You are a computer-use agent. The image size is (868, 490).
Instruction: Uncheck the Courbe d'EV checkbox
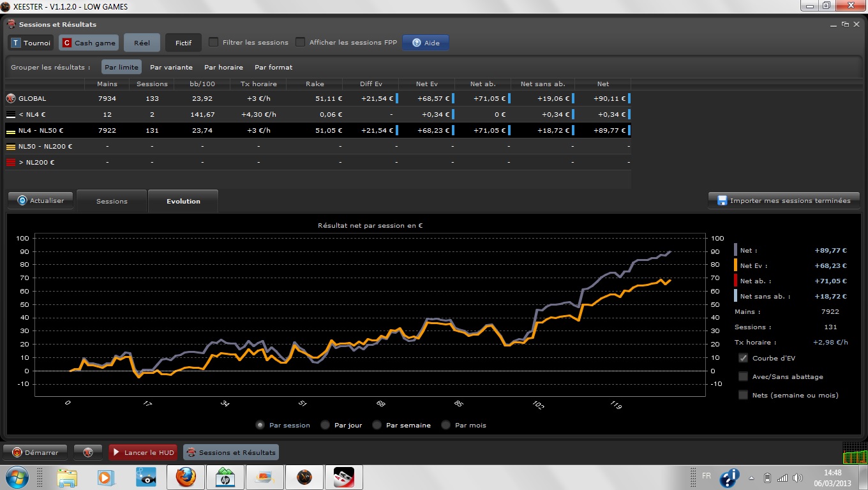(743, 358)
